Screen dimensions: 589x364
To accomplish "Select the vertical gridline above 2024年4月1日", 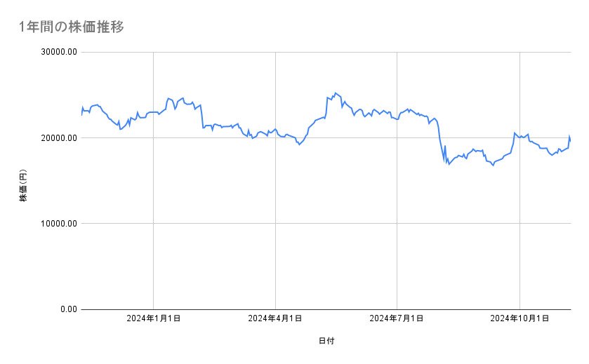I will [275, 210].
